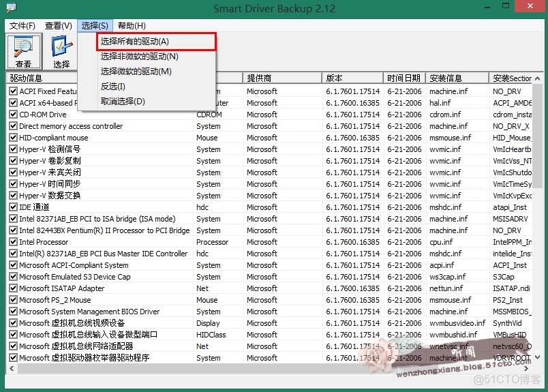Click the Processor class cell
Screen dimensions: 548x392
[212, 241]
